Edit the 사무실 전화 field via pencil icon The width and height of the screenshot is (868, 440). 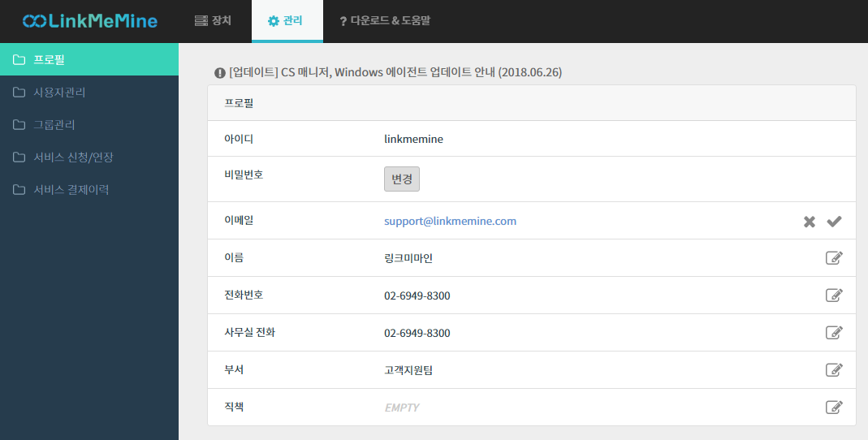tap(833, 333)
